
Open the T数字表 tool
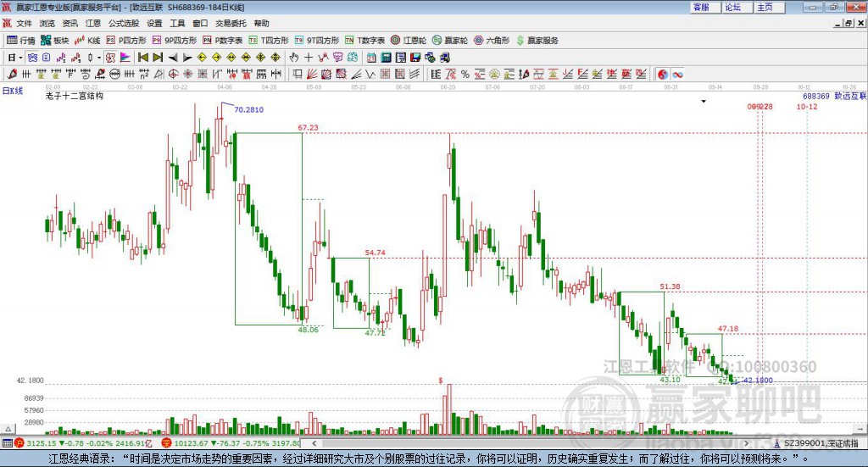364,41
